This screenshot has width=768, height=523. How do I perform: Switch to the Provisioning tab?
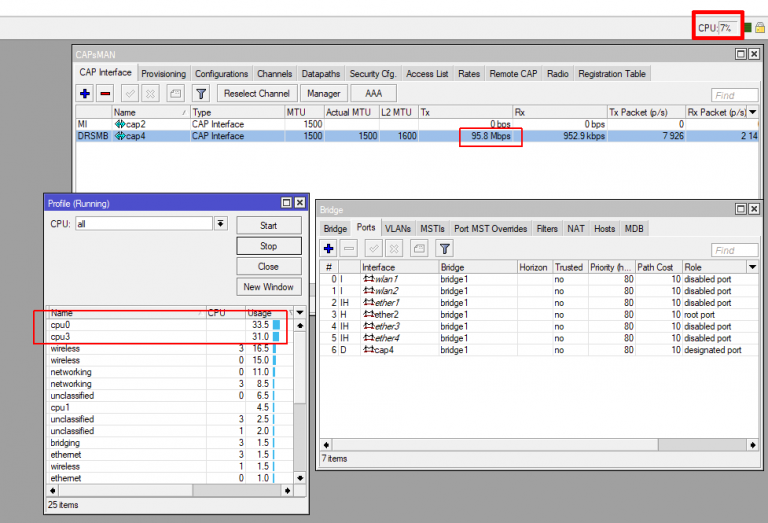click(163, 74)
